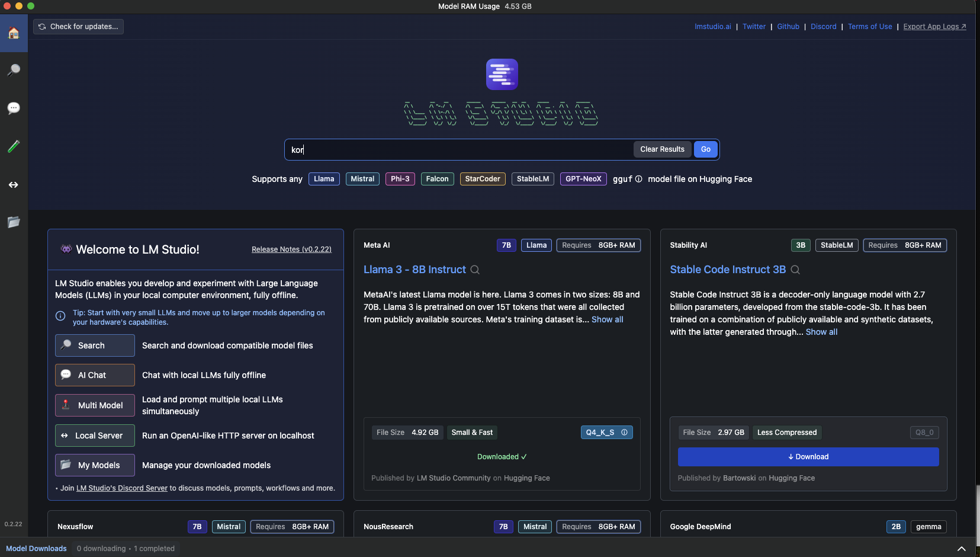Image resolution: width=980 pixels, height=557 pixels.
Task: Open the My Models folder icon in sidebar
Action: point(14,222)
